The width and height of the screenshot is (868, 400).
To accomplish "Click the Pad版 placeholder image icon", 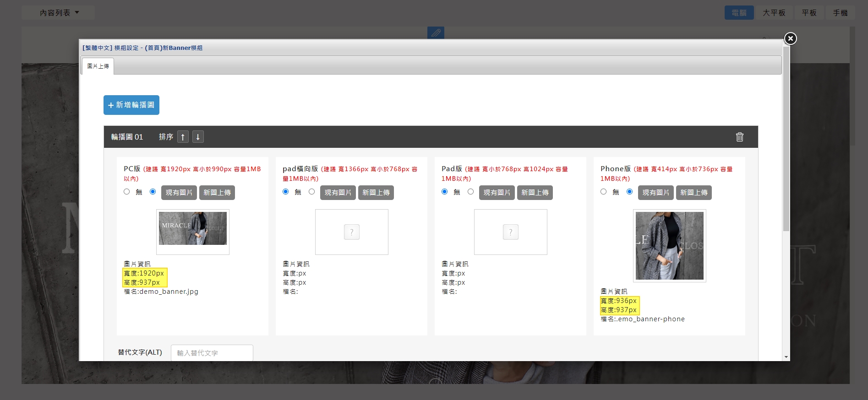I will [510, 232].
